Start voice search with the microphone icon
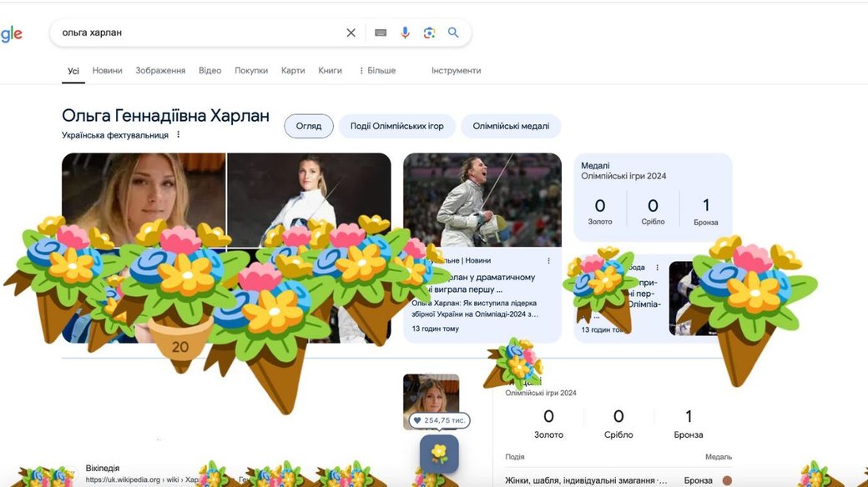Screen dimensions: 868x487 (x=405, y=33)
